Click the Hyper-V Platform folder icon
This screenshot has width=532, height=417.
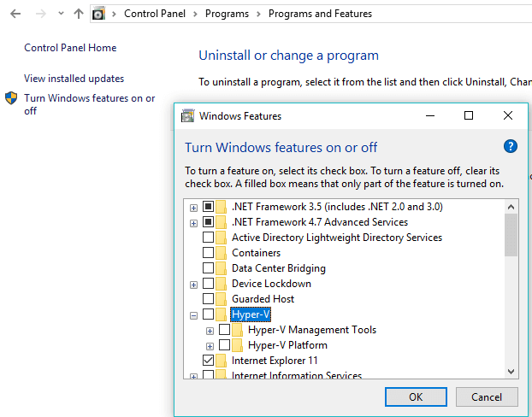pyautogui.click(x=237, y=345)
